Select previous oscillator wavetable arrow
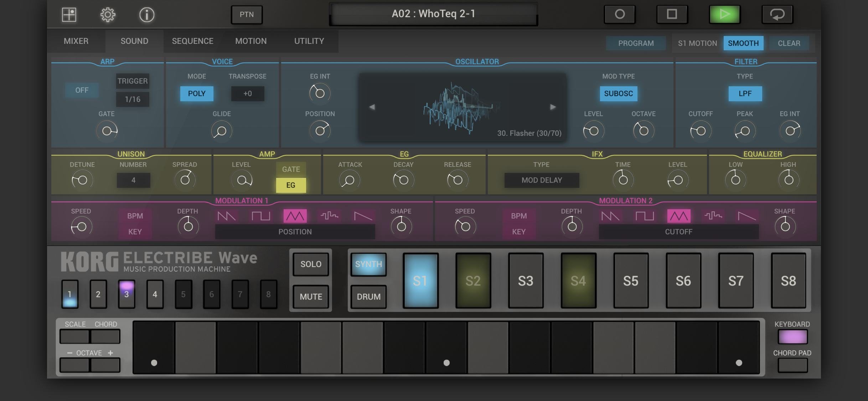The height and width of the screenshot is (401, 868). point(372,107)
